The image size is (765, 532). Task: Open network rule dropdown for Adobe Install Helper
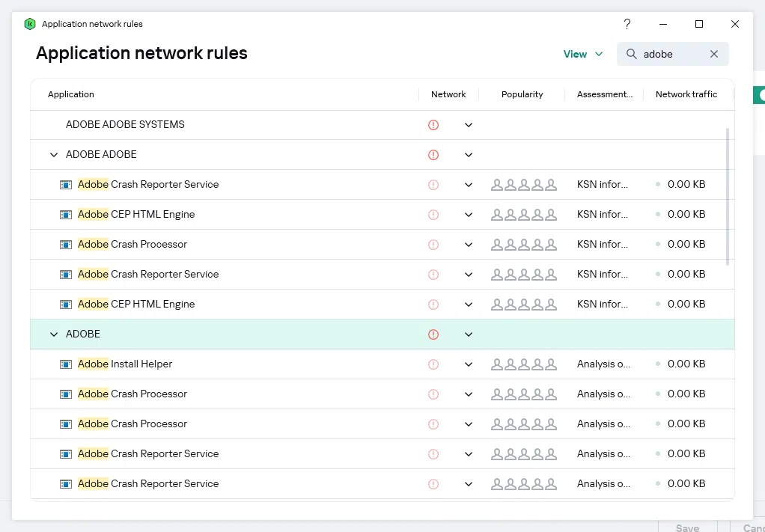click(x=469, y=364)
